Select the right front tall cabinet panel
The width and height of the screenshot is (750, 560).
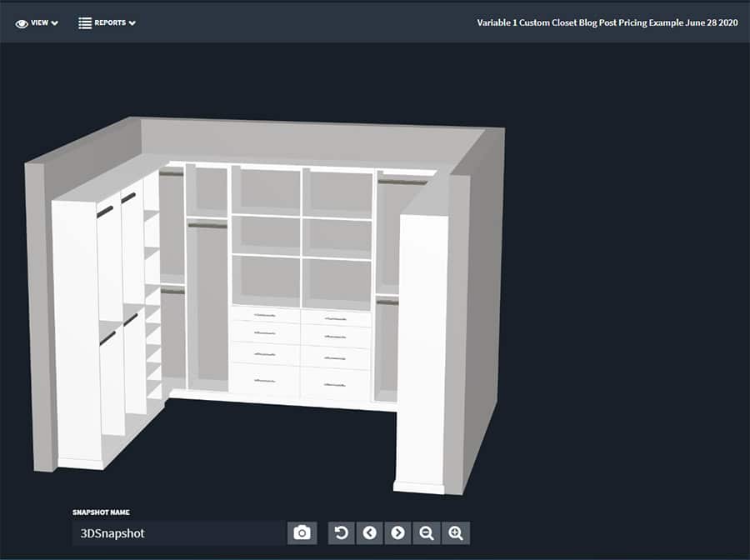click(422, 353)
